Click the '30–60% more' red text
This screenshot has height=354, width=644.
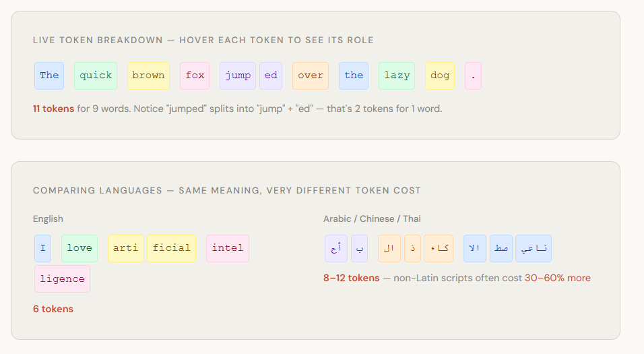(558, 278)
